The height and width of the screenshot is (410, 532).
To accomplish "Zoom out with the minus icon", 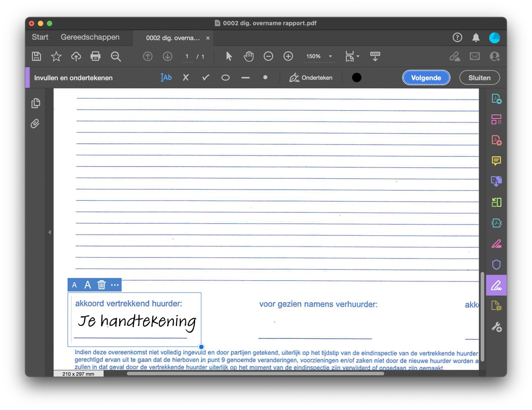I will pyautogui.click(x=268, y=56).
